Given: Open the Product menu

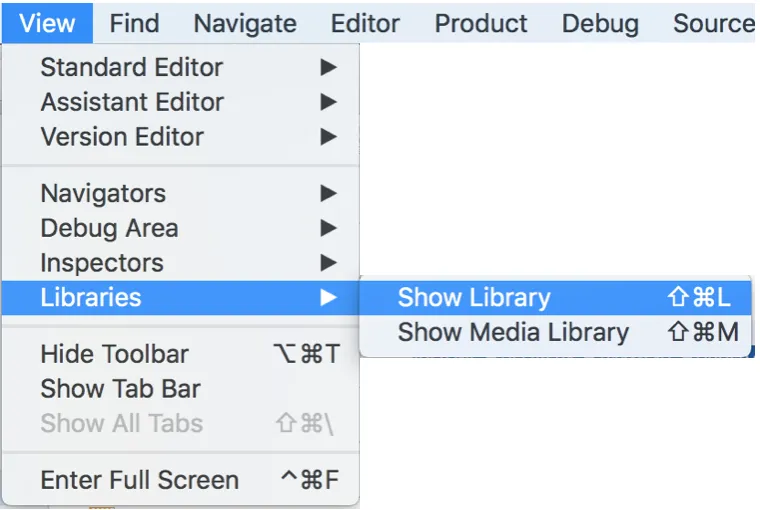Looking at the screenshot, I should (481, 22).
